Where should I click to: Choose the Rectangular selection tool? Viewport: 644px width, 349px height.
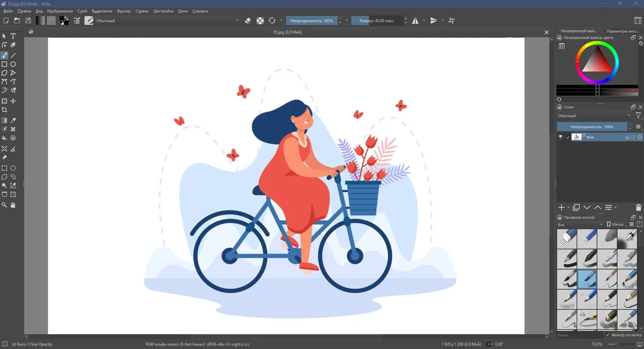[4, 168]
